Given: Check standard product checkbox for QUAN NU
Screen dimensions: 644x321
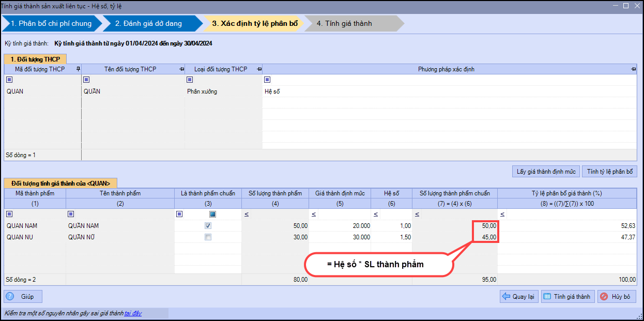Looking at the screenshot, I should point(208,237).
